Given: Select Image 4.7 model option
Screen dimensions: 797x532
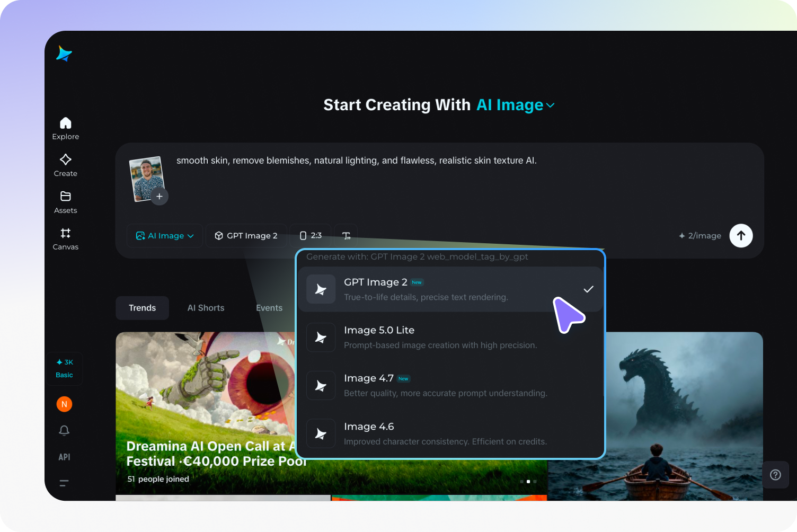Looking at the screenshot, I should click(x=450, y=385).
